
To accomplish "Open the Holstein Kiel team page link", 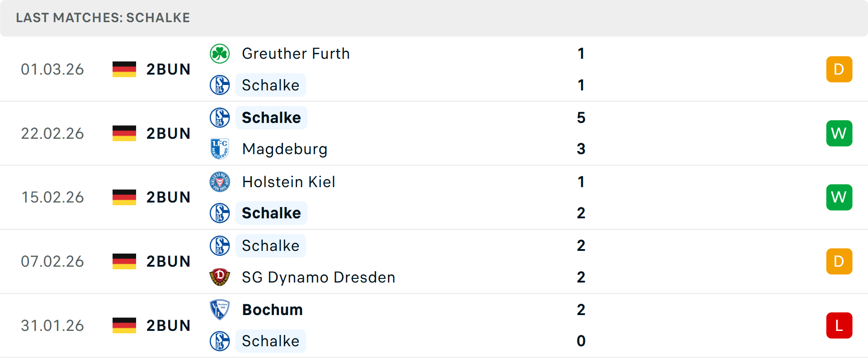I will click(x=288, y=182).
